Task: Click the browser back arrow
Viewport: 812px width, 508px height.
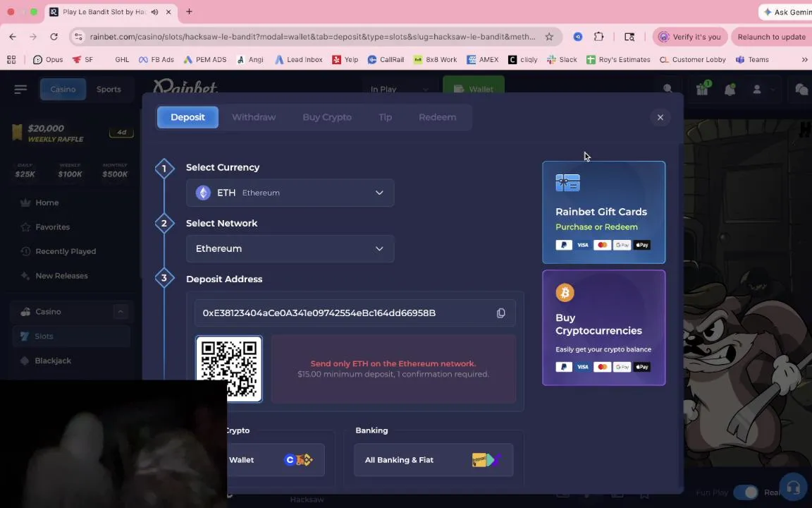Action: 13,37
